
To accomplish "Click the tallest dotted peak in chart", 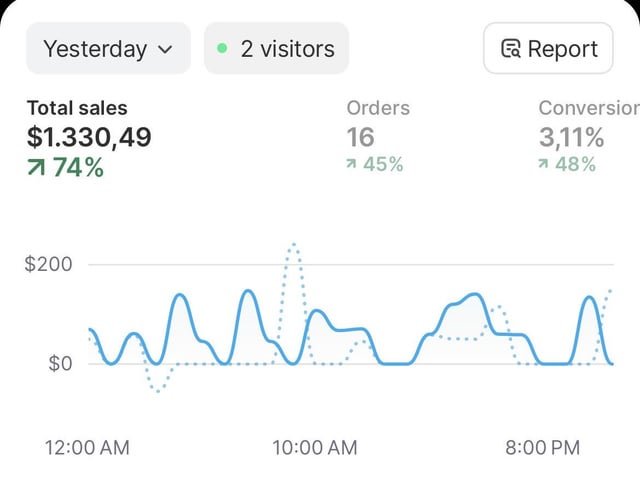I will click(x=293, y=244).
